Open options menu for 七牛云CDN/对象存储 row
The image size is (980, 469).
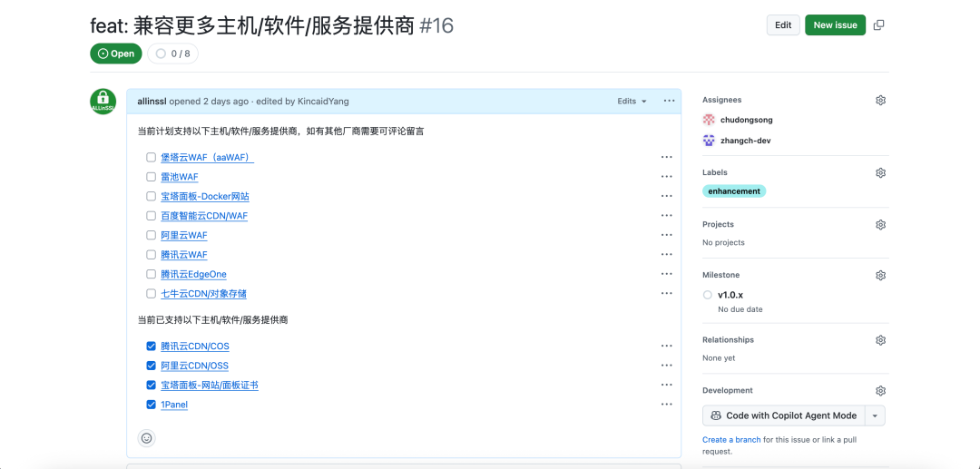667,293
